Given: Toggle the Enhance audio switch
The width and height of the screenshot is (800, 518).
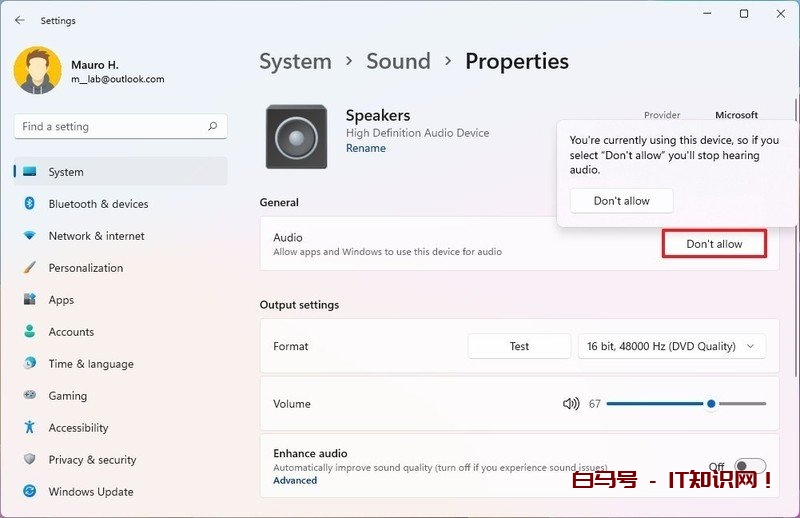Looking at the screenshot, I should coord(749,466).
